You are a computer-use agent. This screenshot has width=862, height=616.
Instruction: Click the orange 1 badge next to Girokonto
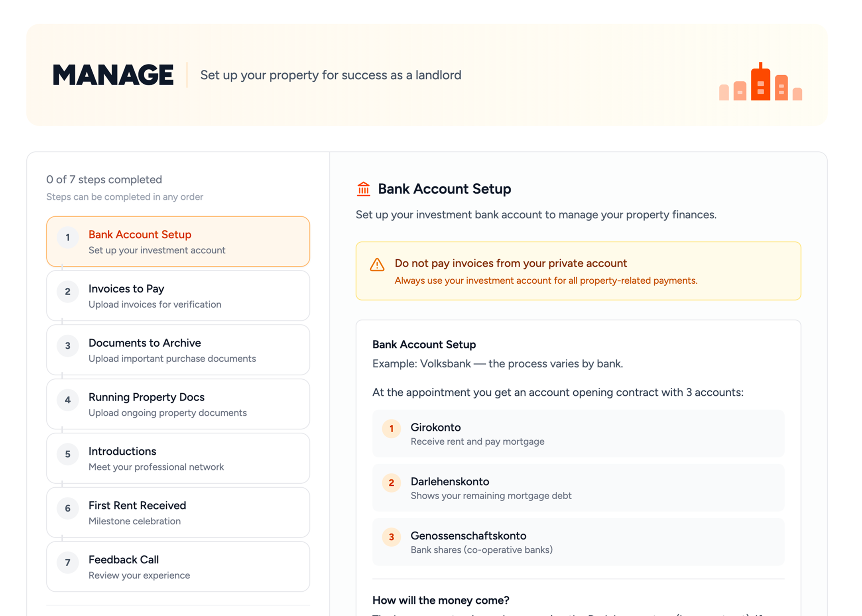(392, 429)
